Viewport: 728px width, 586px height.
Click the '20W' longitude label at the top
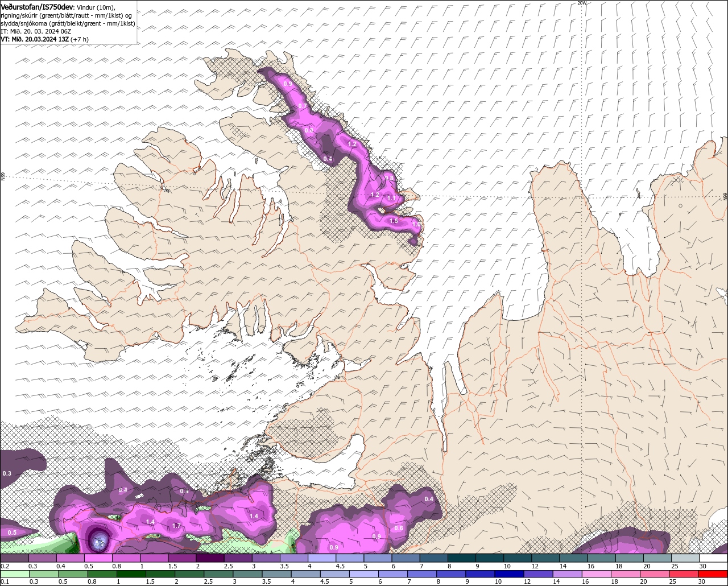click(x=581, y=3)
